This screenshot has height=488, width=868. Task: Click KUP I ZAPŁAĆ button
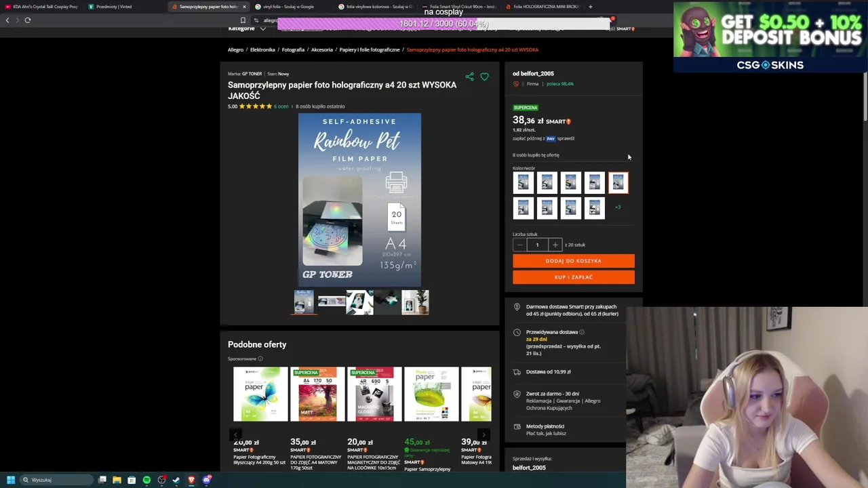coord(574,277)
